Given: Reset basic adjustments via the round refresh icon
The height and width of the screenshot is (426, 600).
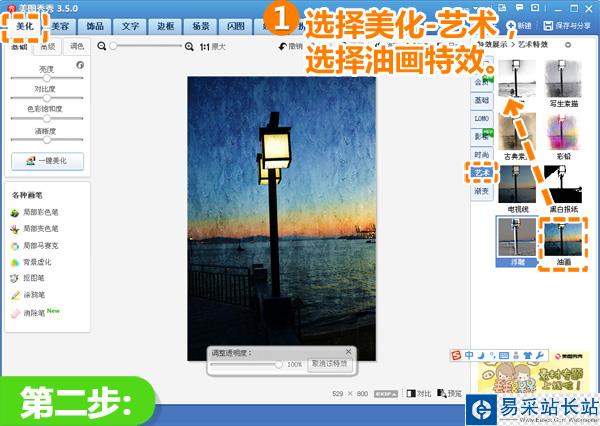Looking at the screenshot, I should tap(80, 65).
